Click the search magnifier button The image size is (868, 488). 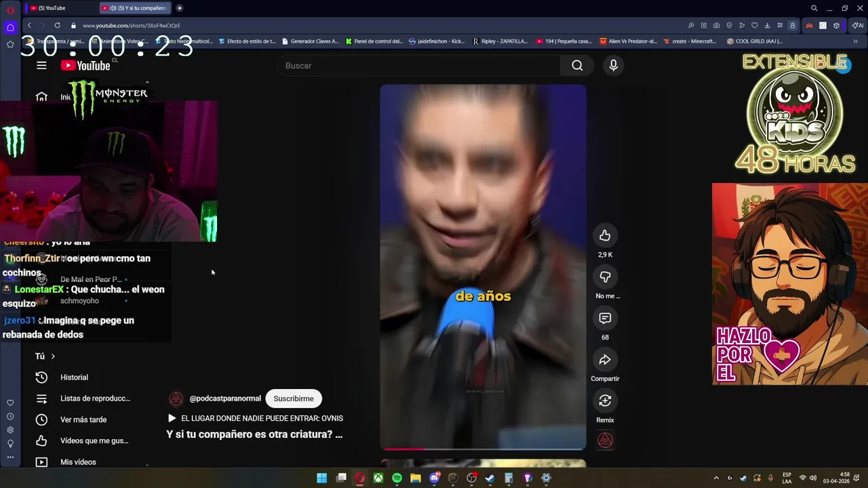(x=577, y=65)
